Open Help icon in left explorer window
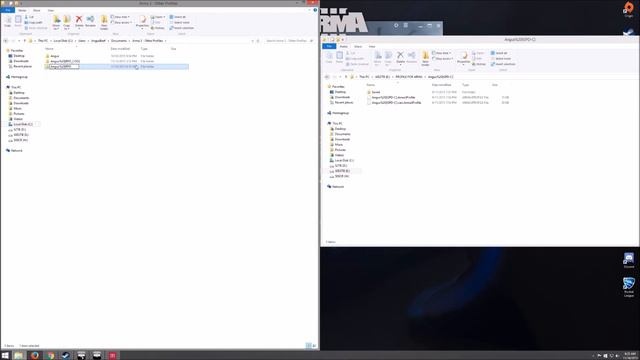This screenshot has height=360, width=640. pos(315,10)
